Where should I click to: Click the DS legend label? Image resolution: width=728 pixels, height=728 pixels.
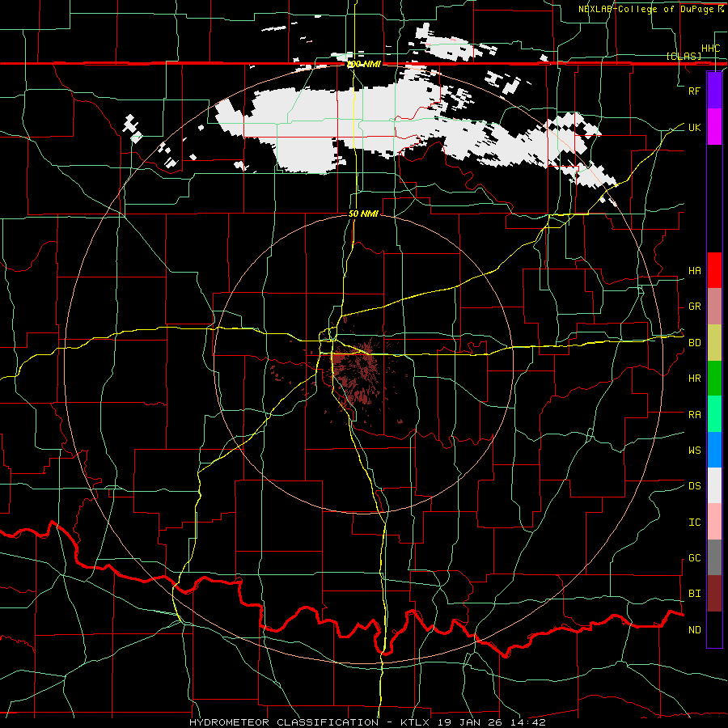[694, 486]
